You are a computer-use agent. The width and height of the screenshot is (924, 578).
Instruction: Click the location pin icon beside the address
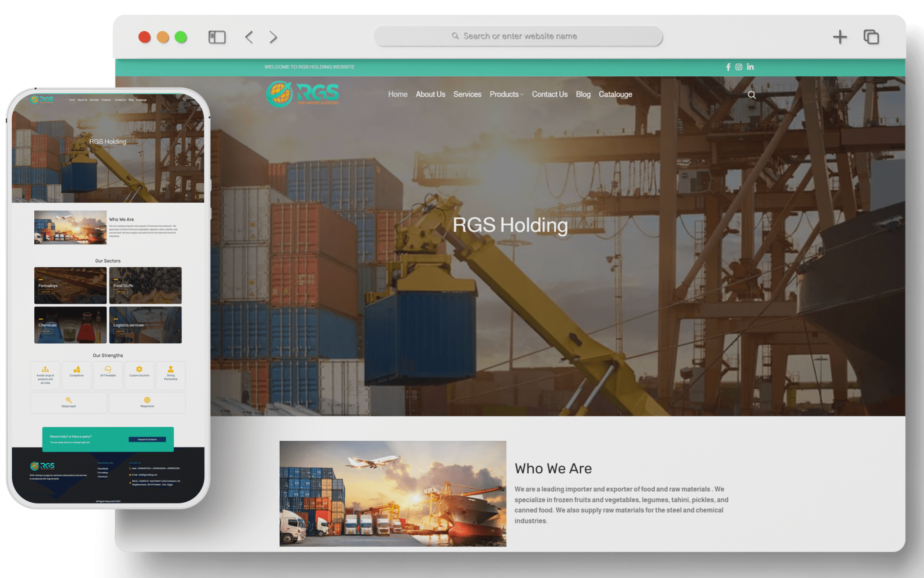(130, 483)
